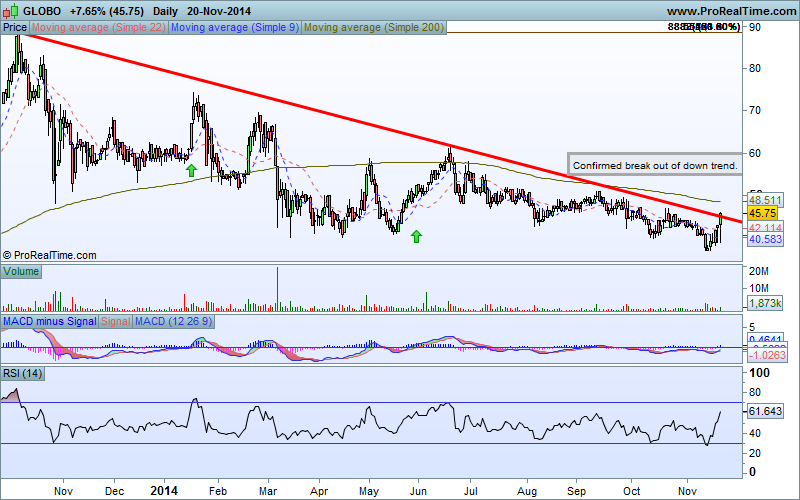Click the 48.511 moving average price tag

click(x=763, y=201)
